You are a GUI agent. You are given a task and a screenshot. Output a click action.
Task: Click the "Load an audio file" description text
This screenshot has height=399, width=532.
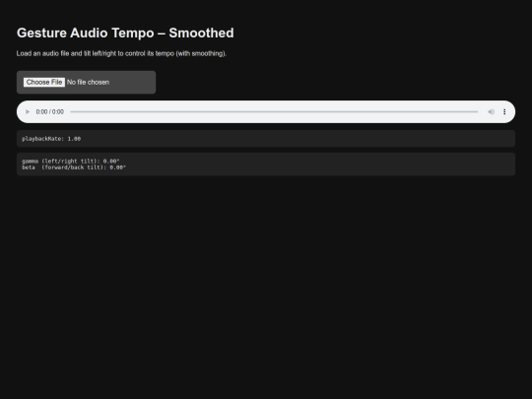coord(121,53)
